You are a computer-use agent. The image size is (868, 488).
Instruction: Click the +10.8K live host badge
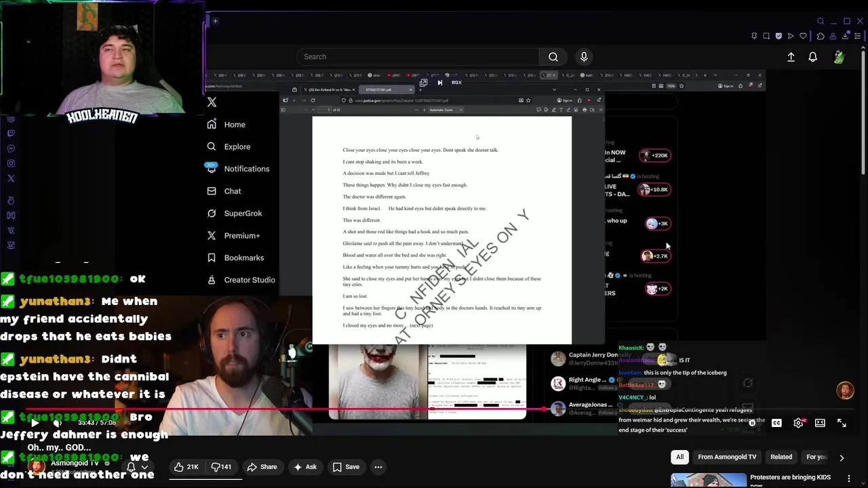(x=655, y=189)
